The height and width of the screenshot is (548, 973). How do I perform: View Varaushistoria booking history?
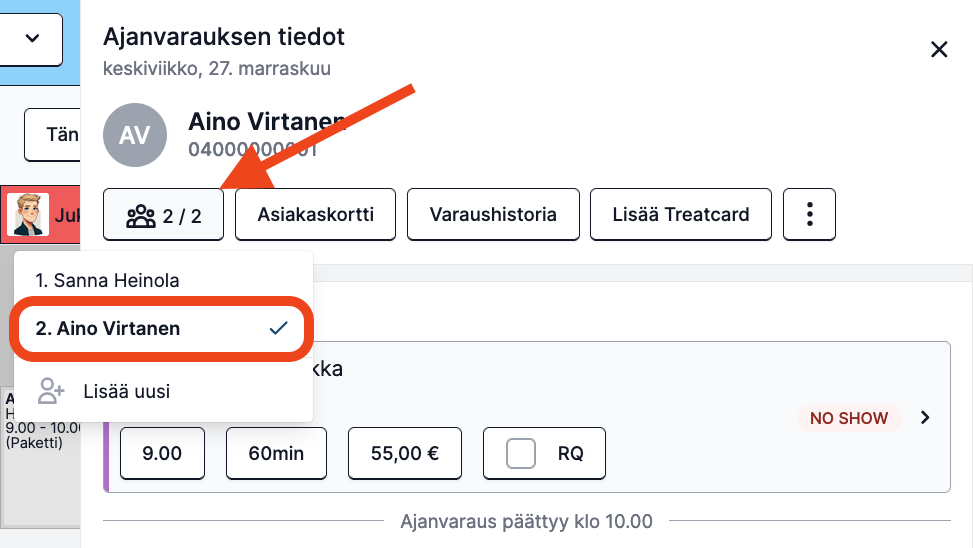pos(493,214)
